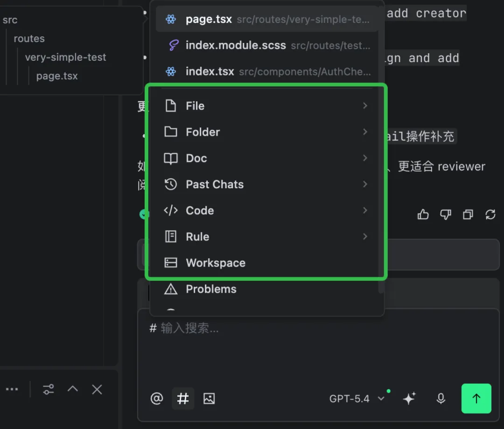Open the Doc context submenu
This screenshot has height=429, width=504.
267,158
